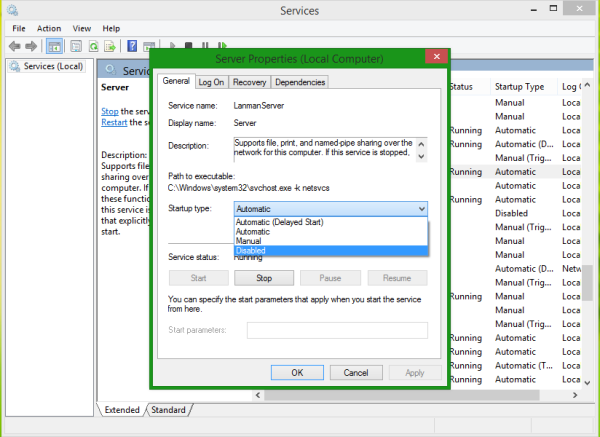The image size is (600, 437).
Task: Select the Automatic (T... startup type row
Action: (515, 365)
